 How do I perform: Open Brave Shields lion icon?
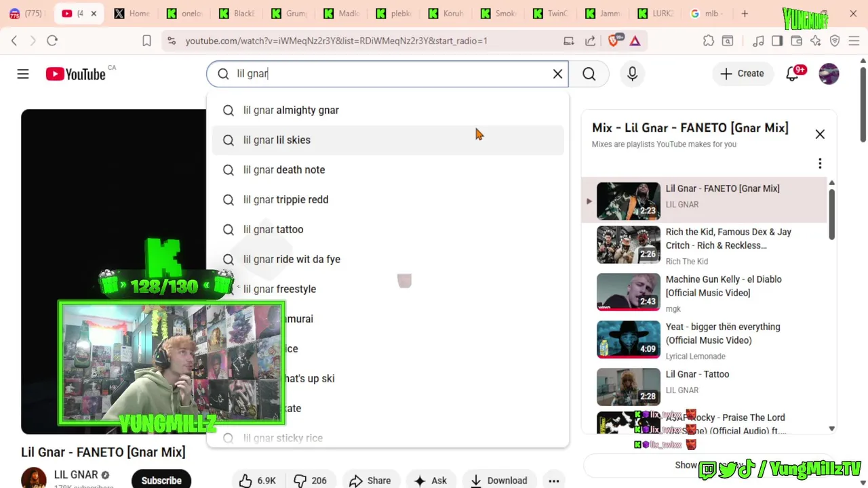pyautogui.click(x=614, y=41)
